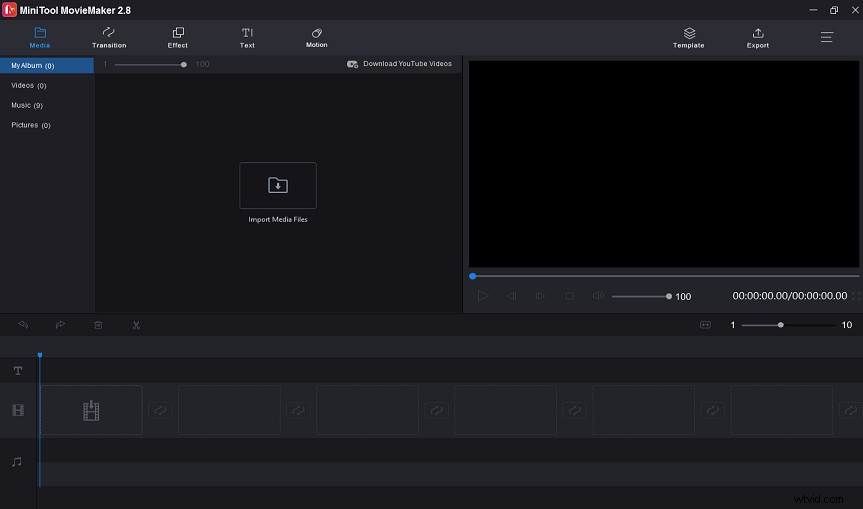This screenshot has width=863, height=509.
Task: Click the first video clip placeholder
Action: (91, 411)
